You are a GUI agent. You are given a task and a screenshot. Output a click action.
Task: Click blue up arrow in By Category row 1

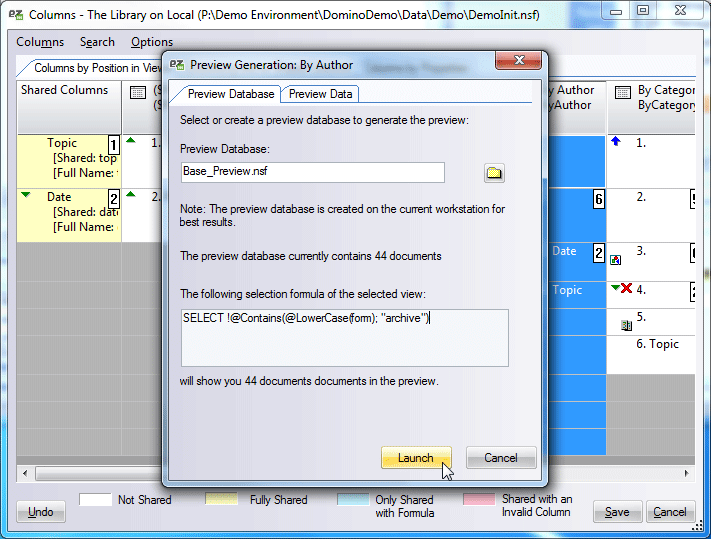click(616, 141)
